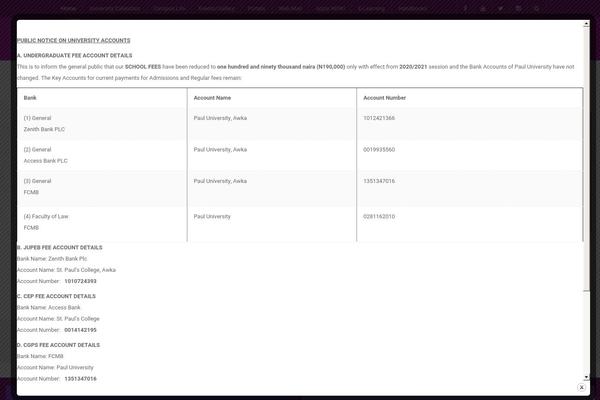Click account number 0281162010

pyautogui.click(x=379, y=216)
